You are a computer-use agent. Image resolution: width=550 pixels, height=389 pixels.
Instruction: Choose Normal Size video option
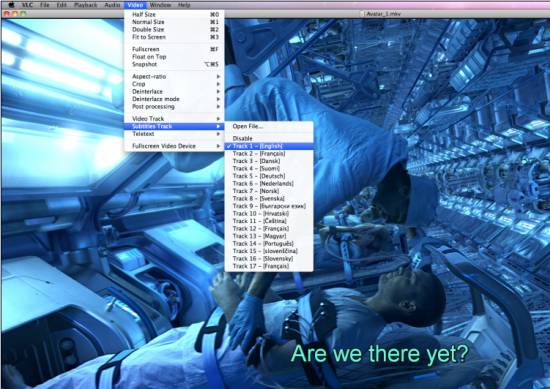pos(174,22)
